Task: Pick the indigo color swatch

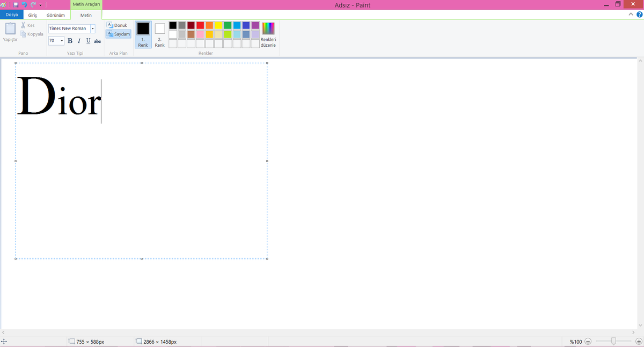Action: click(246, 25)
